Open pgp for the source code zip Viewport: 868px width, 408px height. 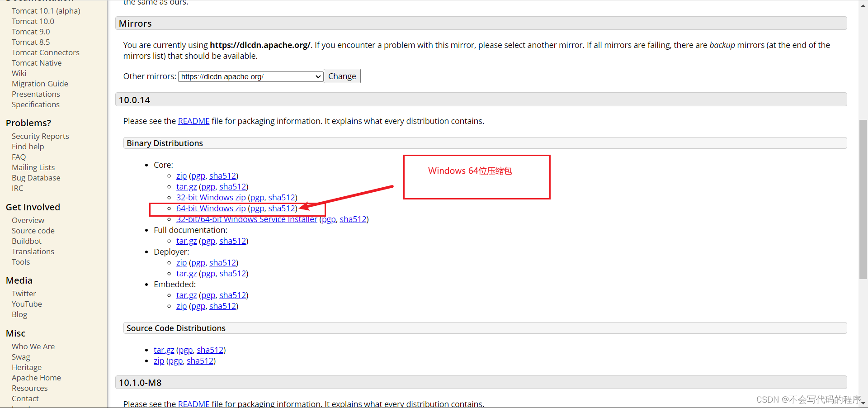[x=176, y=361]
